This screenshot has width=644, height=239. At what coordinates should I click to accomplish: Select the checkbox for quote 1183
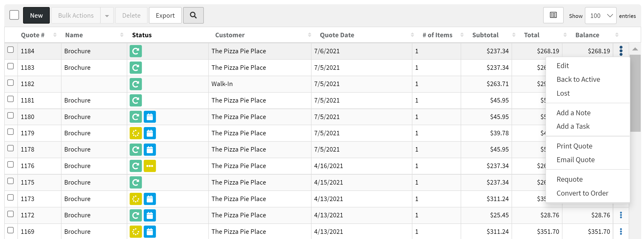(x=11, y=66)
